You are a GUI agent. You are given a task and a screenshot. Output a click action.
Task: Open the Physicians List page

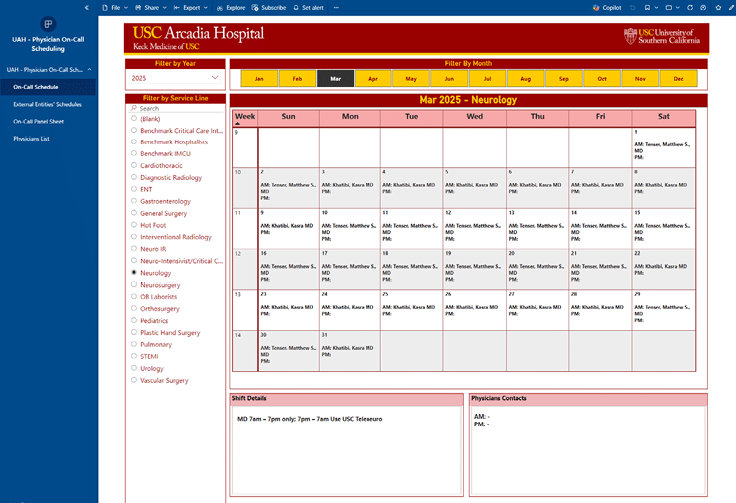31,139
